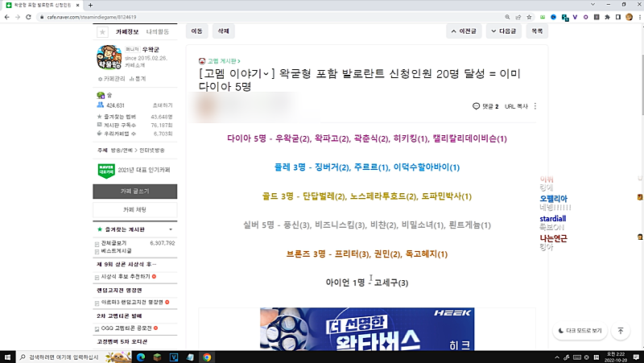
Task: Open OGQ 고멤티콘 공모전 board
Action: (x=126, y=328)
